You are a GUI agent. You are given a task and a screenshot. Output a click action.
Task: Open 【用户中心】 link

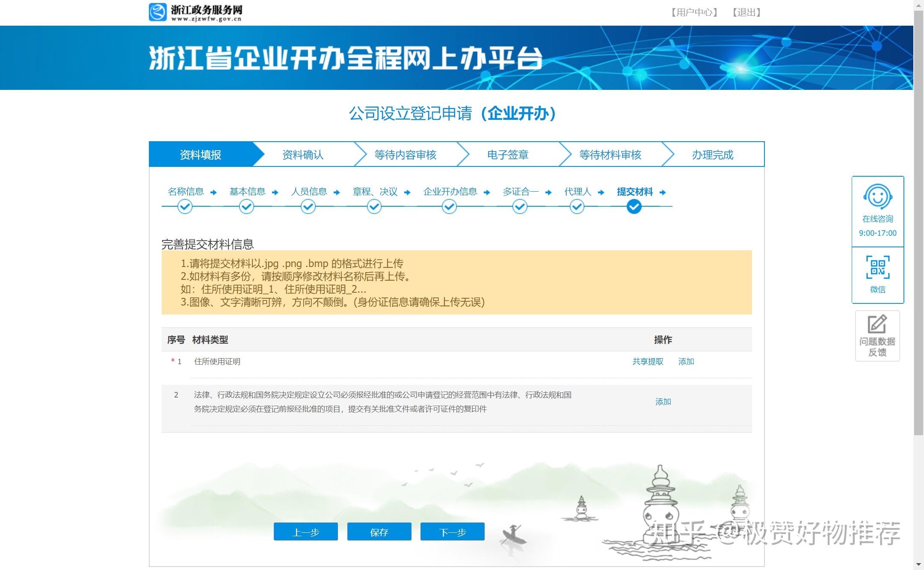tap(694, 12)
